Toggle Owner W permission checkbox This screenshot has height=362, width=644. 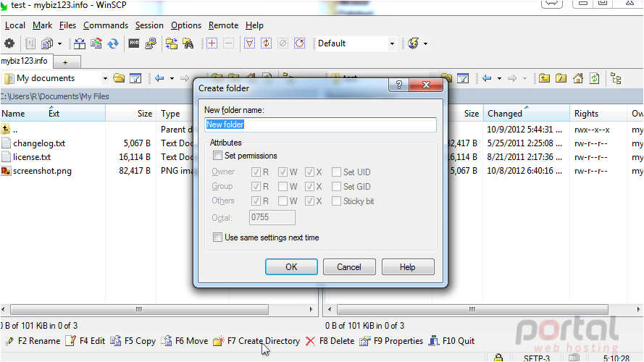click(283, 172)
